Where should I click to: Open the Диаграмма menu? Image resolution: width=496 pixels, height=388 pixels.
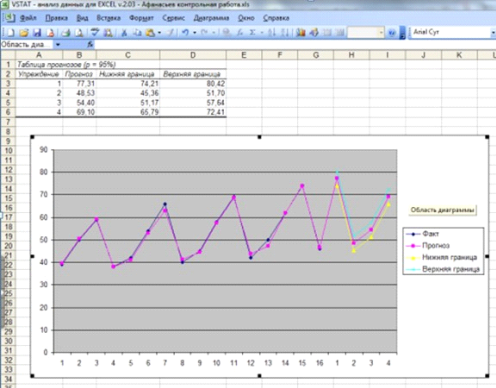[x=211, y=18]
